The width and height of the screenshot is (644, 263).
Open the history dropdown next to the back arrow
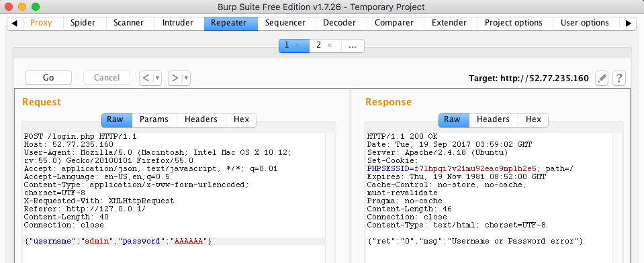pyautogui.click(x=157, y=78)
